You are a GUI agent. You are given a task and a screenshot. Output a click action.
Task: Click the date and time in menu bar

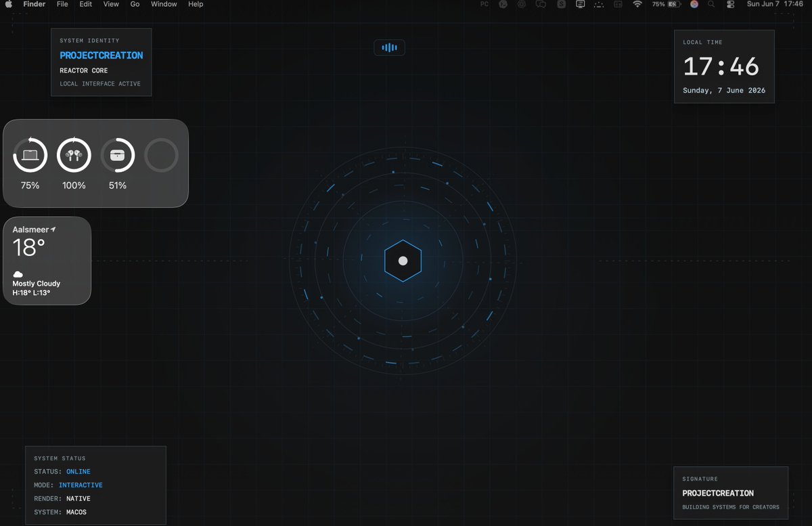[x=775, y=4]
